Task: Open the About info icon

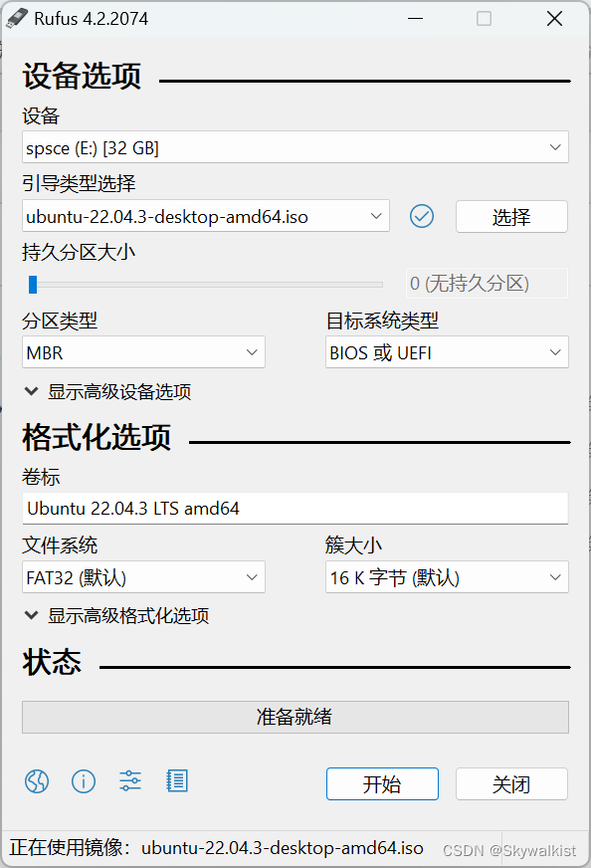Action: click(84, 781)
